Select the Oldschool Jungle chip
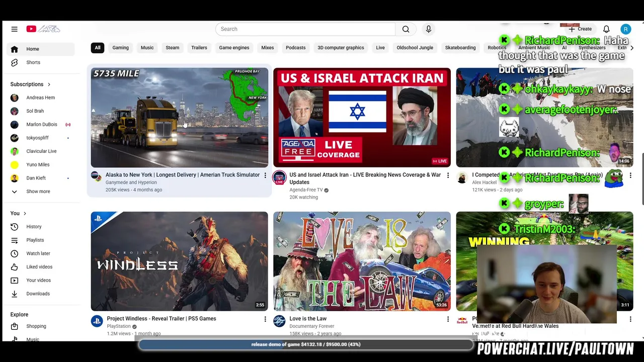 click(415, 48)
